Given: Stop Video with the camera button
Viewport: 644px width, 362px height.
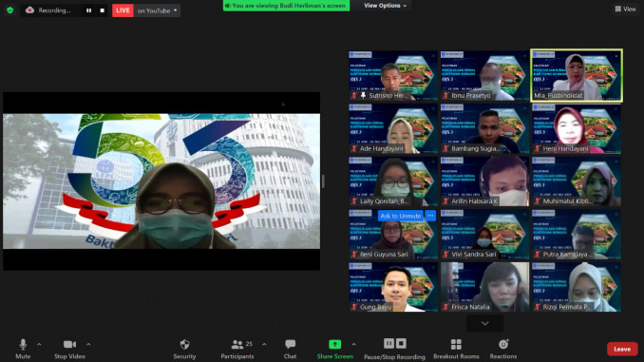Looking at the screenshot, I should (x=69, y=349).
